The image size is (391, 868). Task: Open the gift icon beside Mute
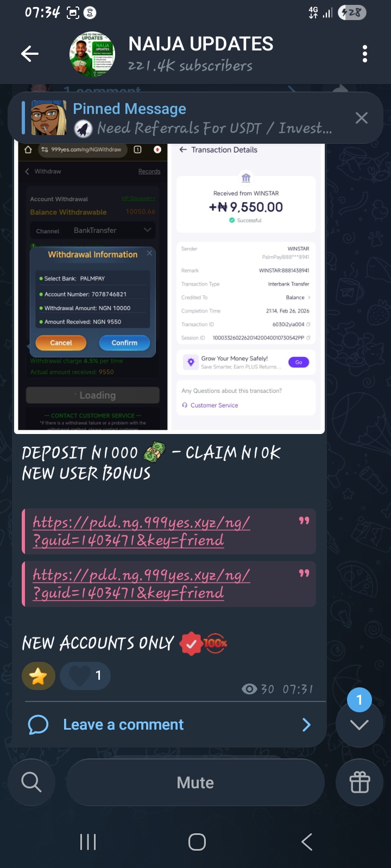click(x=360, y=782)
